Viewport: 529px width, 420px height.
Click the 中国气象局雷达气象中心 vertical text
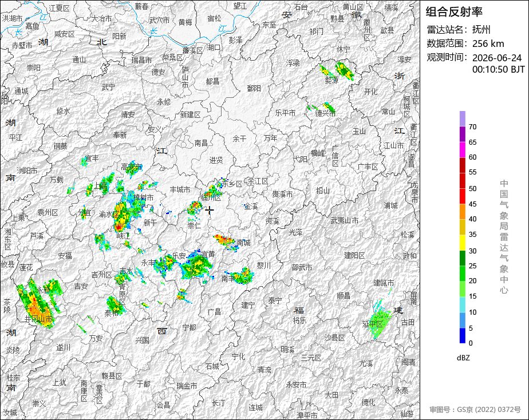pos(504,237)
